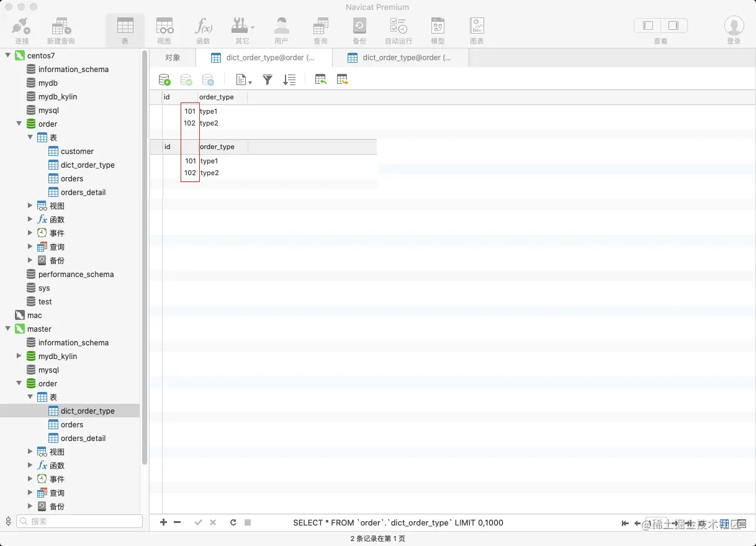The width and height of the screenshot is (756, 546).
Task: Toggle the left sidebar pane view
Action: (647, 25)
